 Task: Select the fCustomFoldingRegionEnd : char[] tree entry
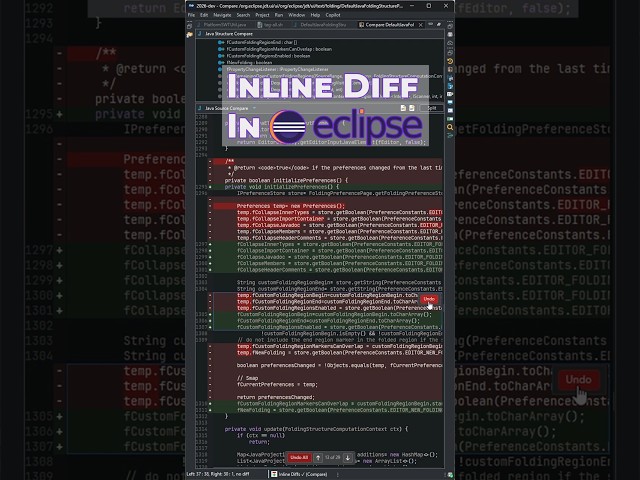(261, 42)
